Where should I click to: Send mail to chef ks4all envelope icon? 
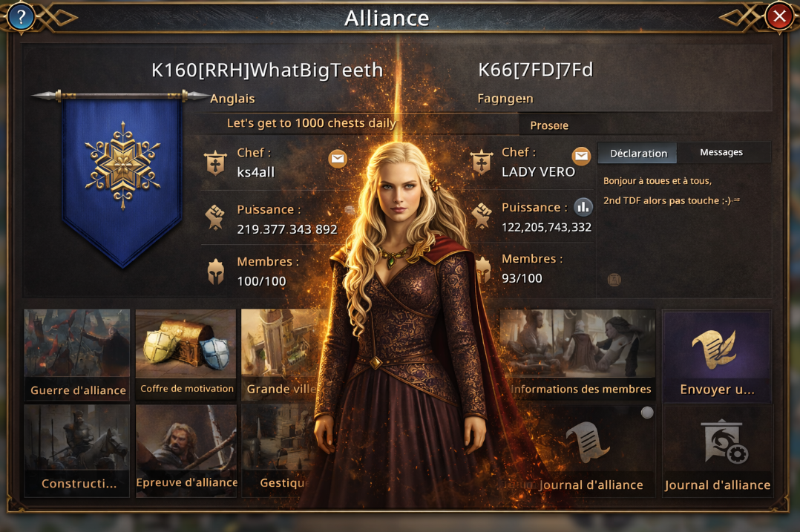coord(338,159)
